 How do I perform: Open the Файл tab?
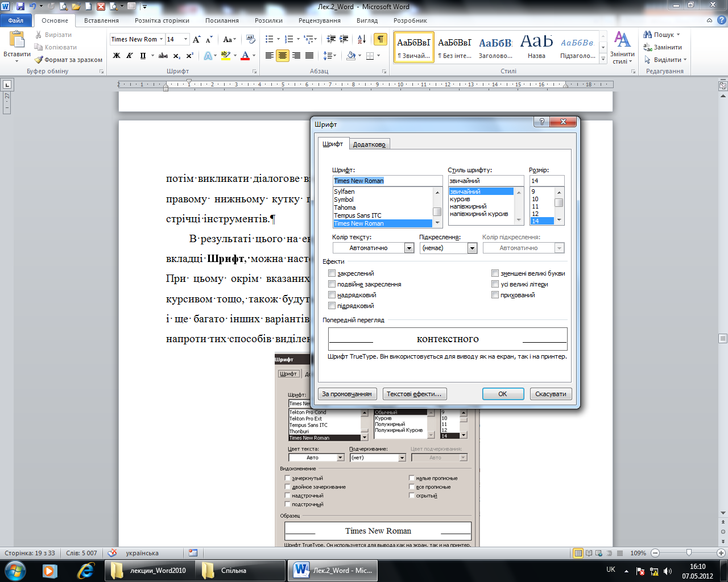point(16,20)
